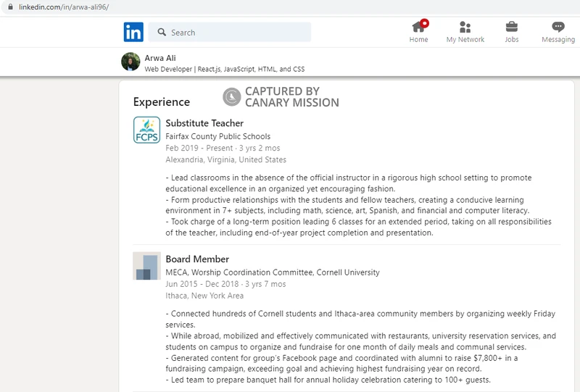Click Arwa Ali's profile photo

click(x=130, y=62)
